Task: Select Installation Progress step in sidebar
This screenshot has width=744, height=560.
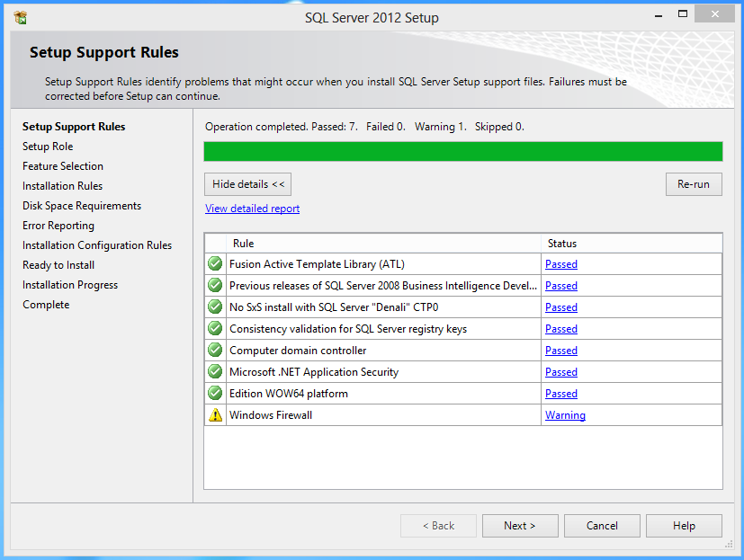Action: pyautogui.click(x=70, y=285)
